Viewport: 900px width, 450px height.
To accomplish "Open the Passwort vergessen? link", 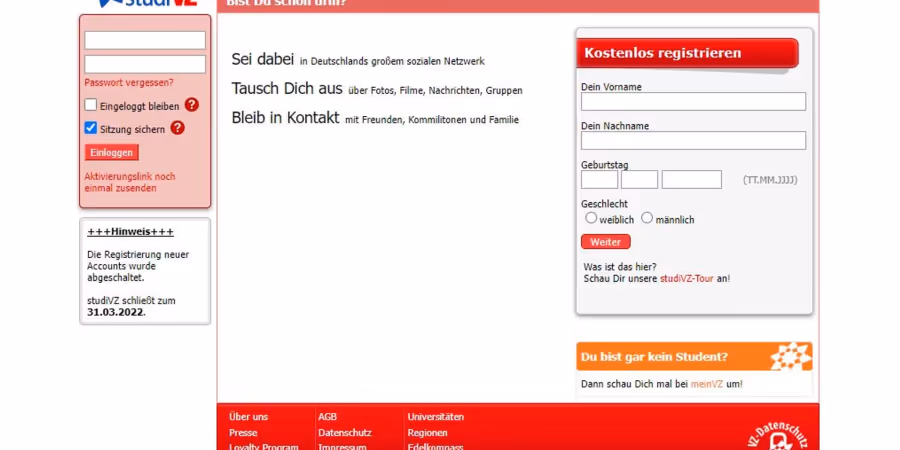I will (129, 83).
